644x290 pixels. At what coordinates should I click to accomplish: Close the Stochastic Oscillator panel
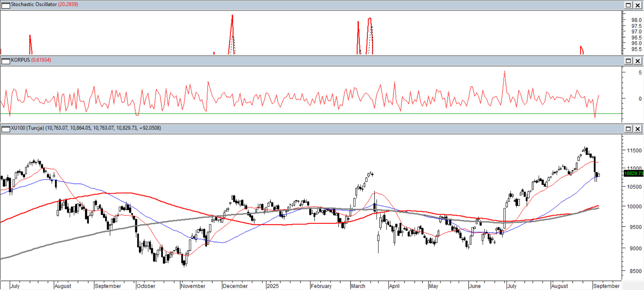click(x=638, y=5)
